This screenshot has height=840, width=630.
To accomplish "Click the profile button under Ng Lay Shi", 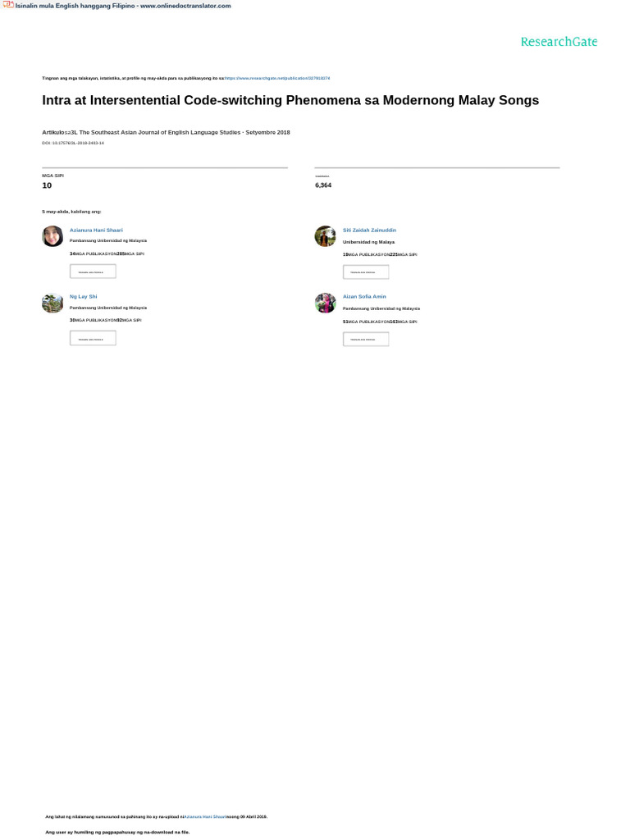I will coord(93,338).
